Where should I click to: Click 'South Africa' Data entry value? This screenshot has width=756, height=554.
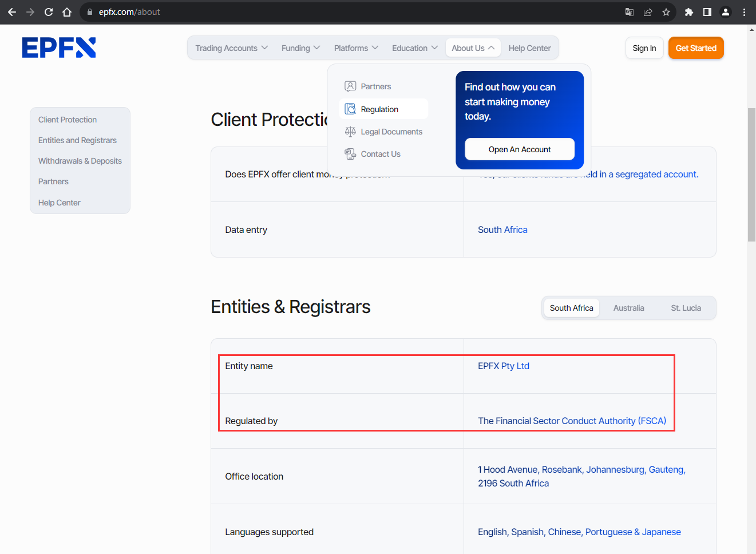(502, 229)
